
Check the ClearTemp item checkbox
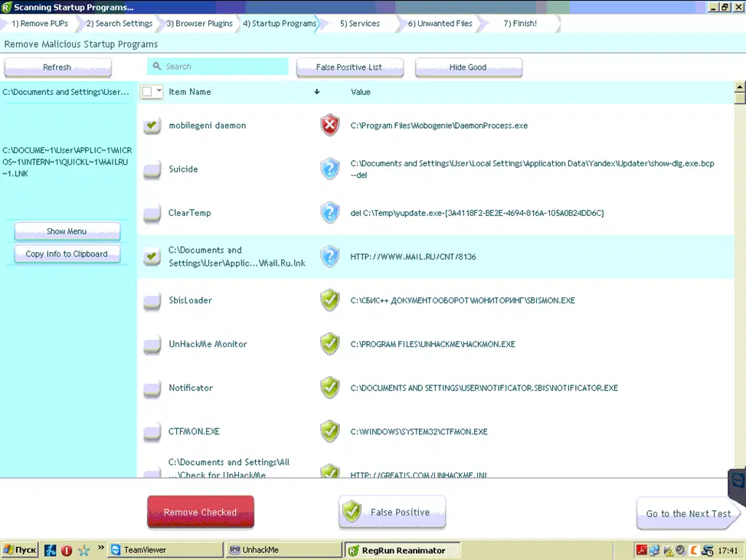click(152, 214)
